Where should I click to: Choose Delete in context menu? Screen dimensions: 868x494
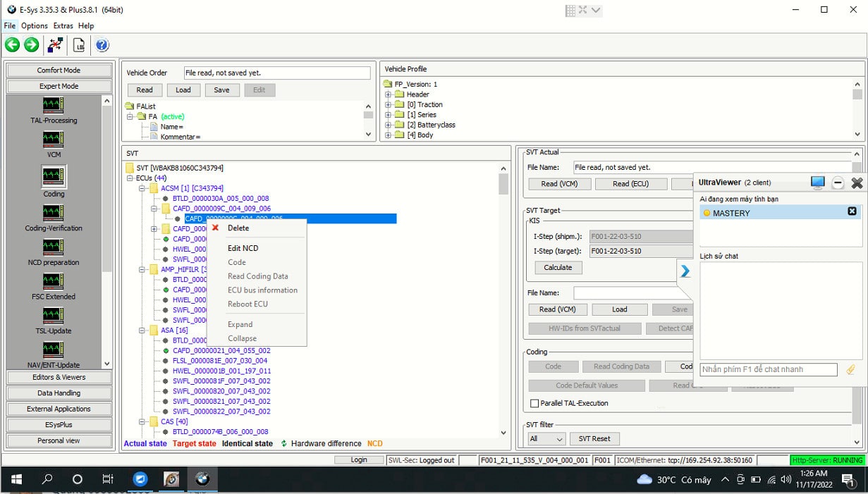[238, 228]
